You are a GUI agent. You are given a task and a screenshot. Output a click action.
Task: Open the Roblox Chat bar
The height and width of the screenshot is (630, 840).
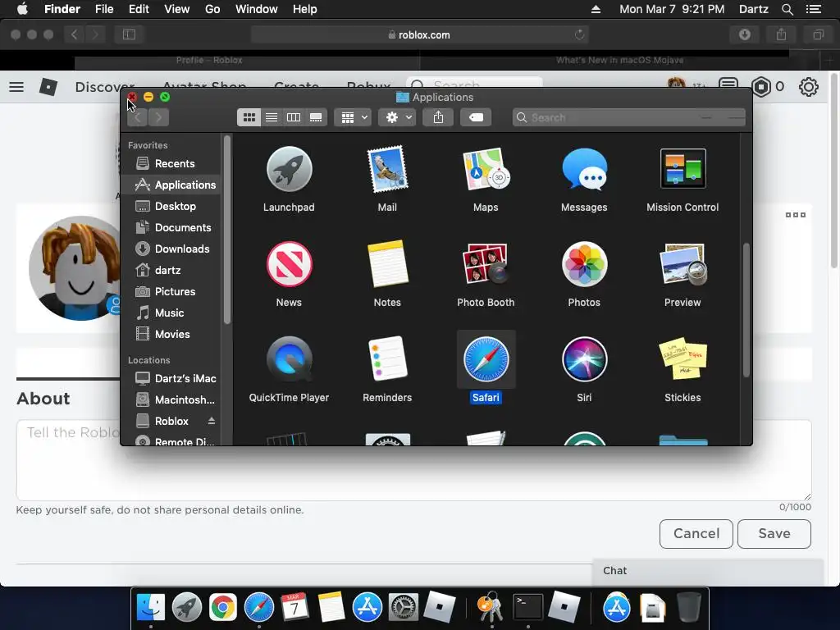click(x=708, y=571)
